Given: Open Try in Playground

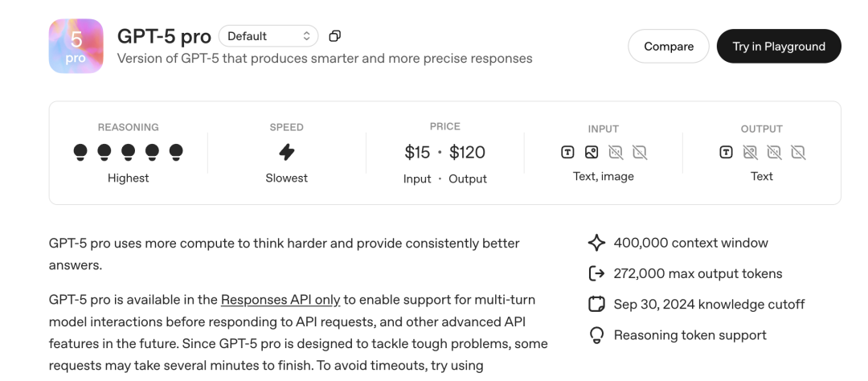Looking at the screenshot, I should 778,47.
